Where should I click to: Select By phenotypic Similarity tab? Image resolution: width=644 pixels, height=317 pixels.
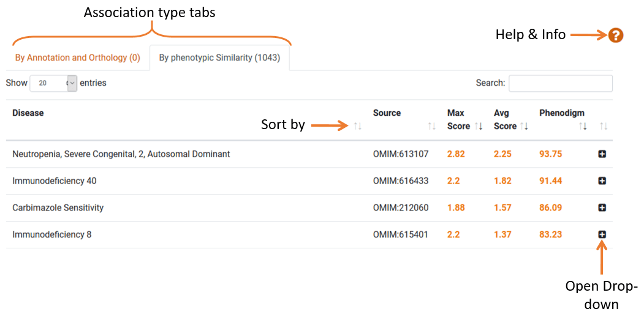(220, 58)
